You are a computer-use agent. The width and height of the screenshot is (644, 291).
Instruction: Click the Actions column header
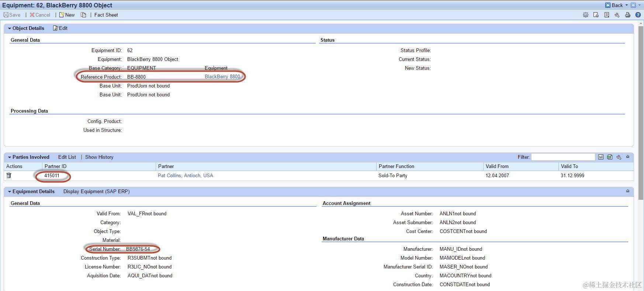pyautogui.click(x=23, y=167)
